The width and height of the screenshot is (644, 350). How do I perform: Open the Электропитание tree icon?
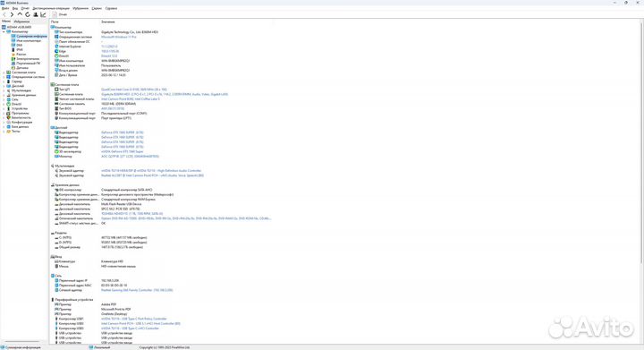click(13, 59)
